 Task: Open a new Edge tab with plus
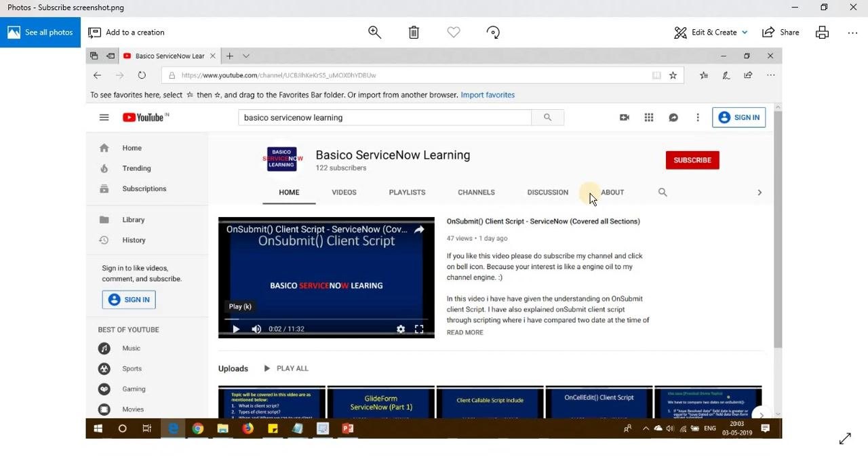click(x=230, y=56)
